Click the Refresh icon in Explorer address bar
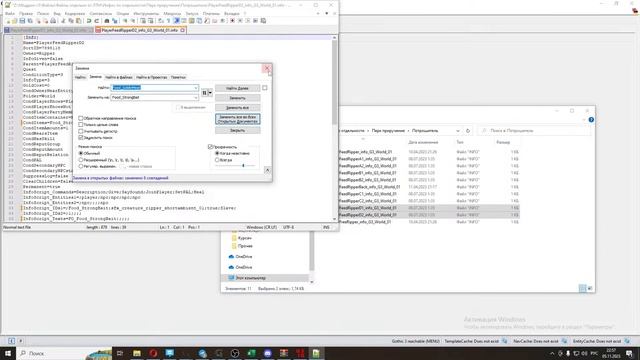The width and height of the screenshot is (640, 360). [x=468, y=131]
